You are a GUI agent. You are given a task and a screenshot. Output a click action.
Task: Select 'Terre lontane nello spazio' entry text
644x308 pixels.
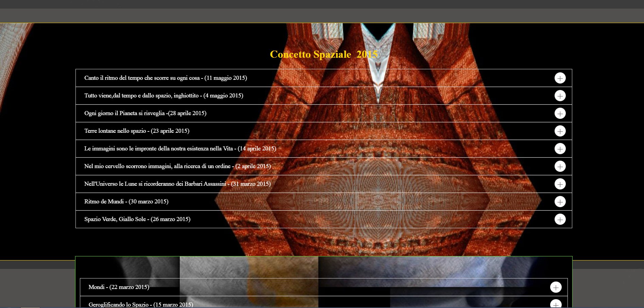(137, 131)
